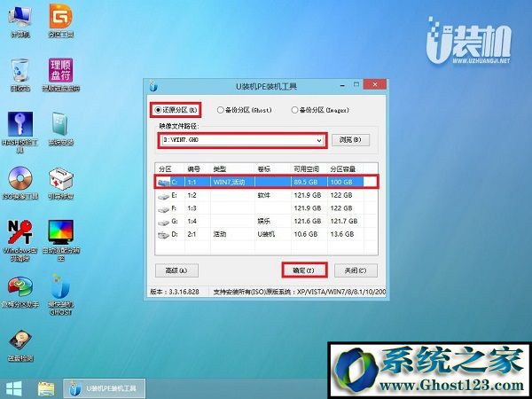Click the 高级(A) Advanced button
Screen dimensions: 532x399
(176, 270)
